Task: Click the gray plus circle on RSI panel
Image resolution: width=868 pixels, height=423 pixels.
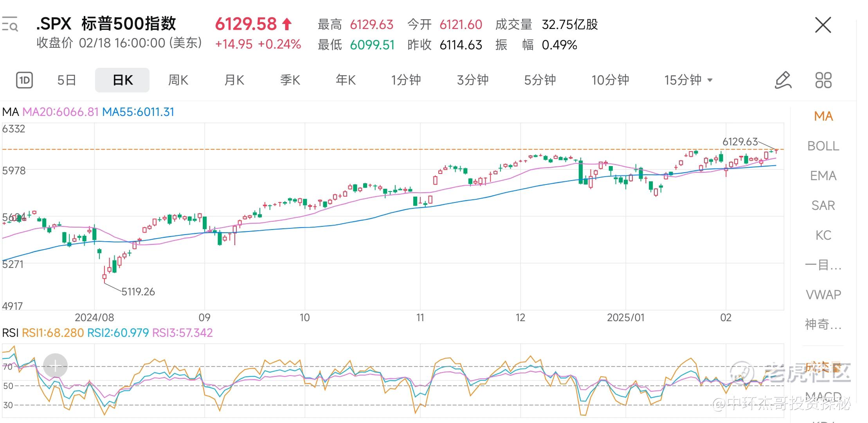Action: [55, 366]
